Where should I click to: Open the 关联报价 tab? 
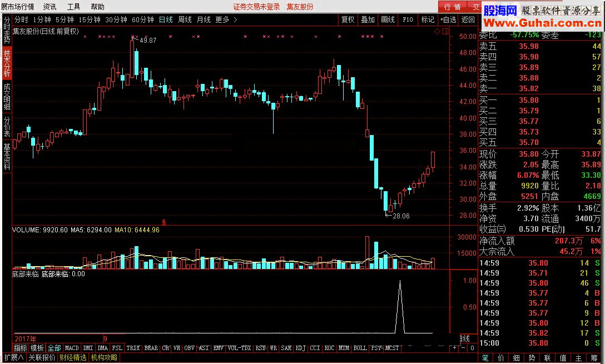pos(42,357)
